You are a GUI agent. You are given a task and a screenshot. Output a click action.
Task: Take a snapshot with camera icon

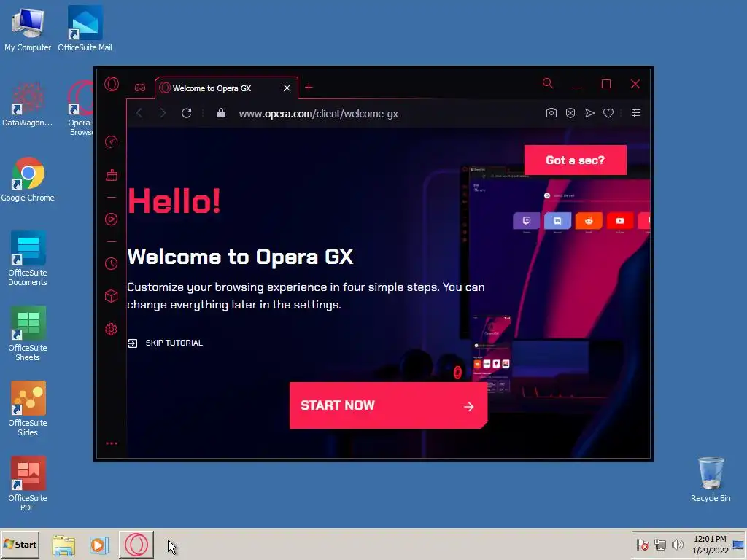coord(551,113)
